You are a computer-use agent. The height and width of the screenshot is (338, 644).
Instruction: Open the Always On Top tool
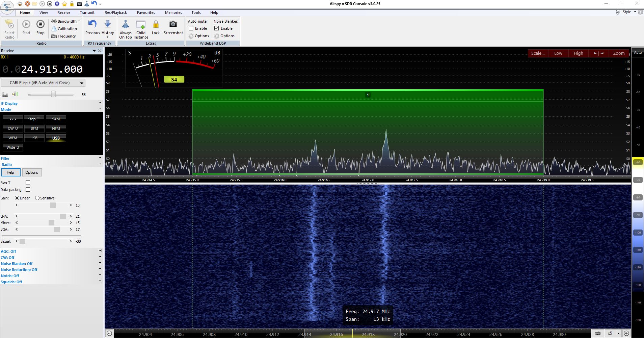[x=126, y=25]
